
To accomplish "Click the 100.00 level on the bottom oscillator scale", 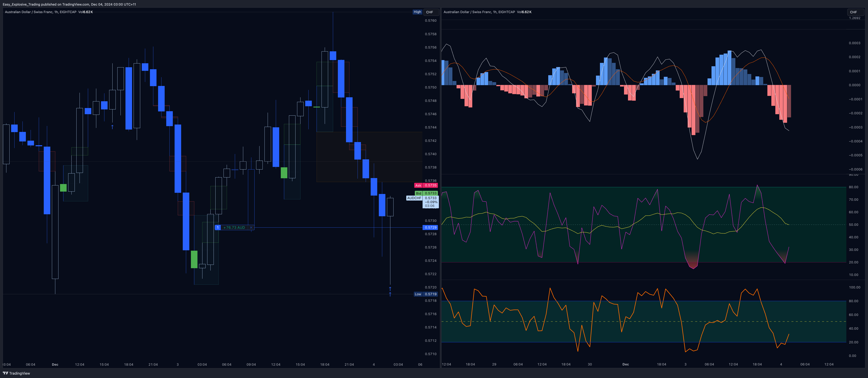I will tap(854, 287).
